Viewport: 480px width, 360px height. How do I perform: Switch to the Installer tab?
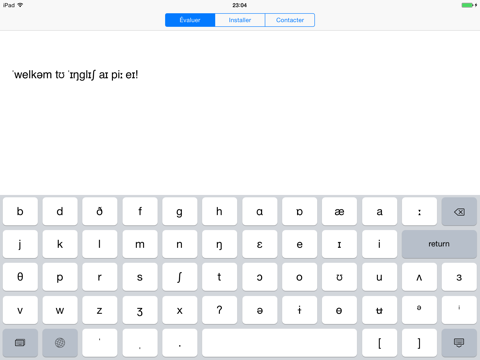(240, 20)
